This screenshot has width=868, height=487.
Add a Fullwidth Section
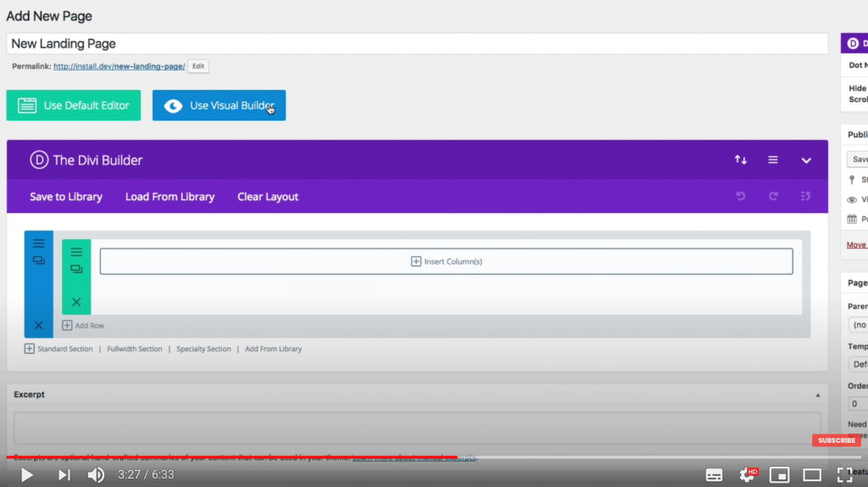point(135,349)
